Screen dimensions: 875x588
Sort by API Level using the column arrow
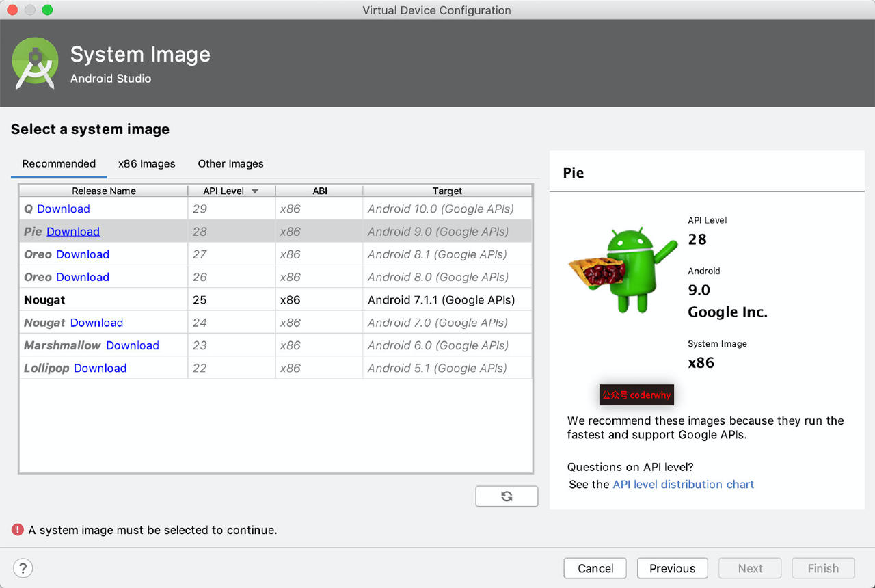coord(255,191)
